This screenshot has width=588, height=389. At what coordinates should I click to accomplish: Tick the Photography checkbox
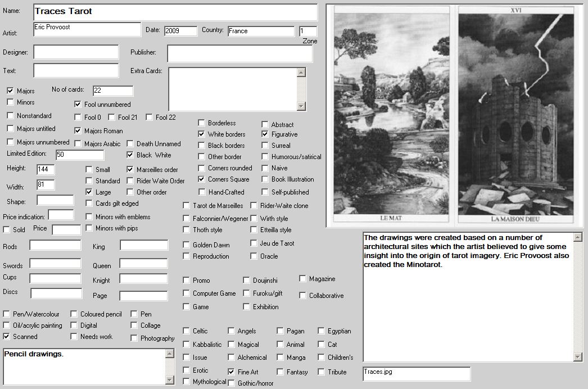click(x=134, y=338)
